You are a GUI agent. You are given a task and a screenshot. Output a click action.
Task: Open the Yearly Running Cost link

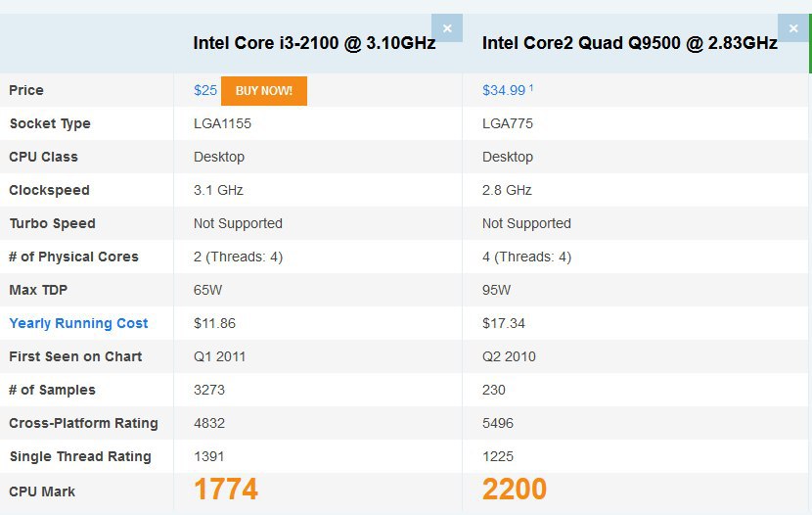click(78, 323)
